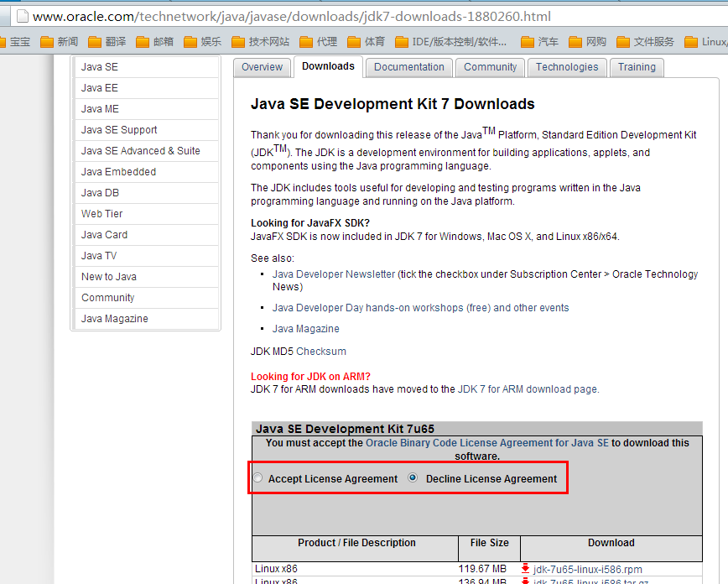This screenshot has height=584, width=728.
Task: Click the download arrow for jdk-7u65-linux-i586.rpm
Action: click(525, 568)
